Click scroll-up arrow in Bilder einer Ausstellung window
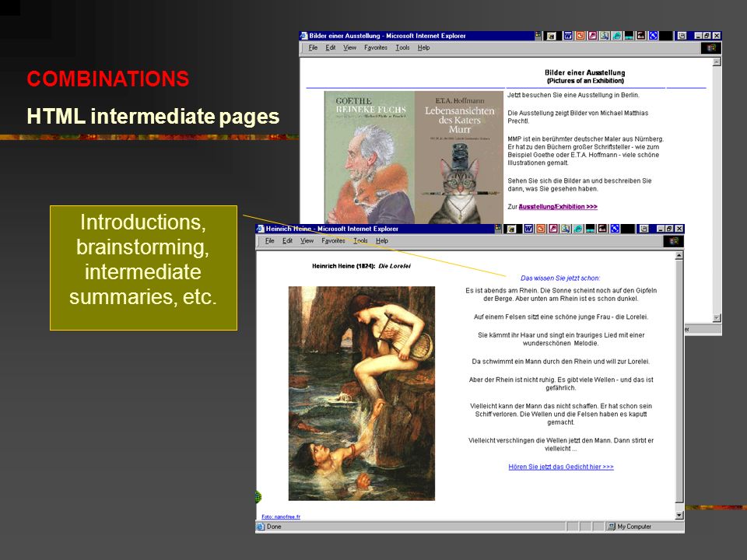747x560 pixels. point(717,62)
